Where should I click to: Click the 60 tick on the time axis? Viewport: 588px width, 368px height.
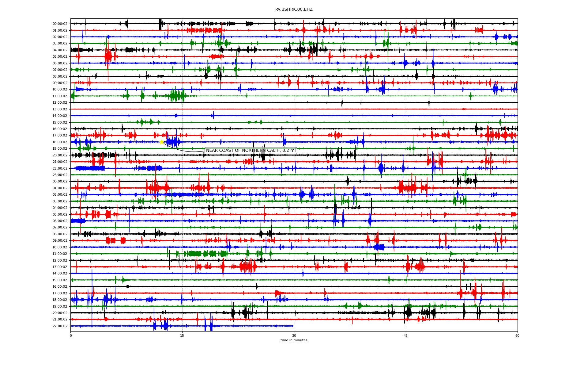pos(517,335)
